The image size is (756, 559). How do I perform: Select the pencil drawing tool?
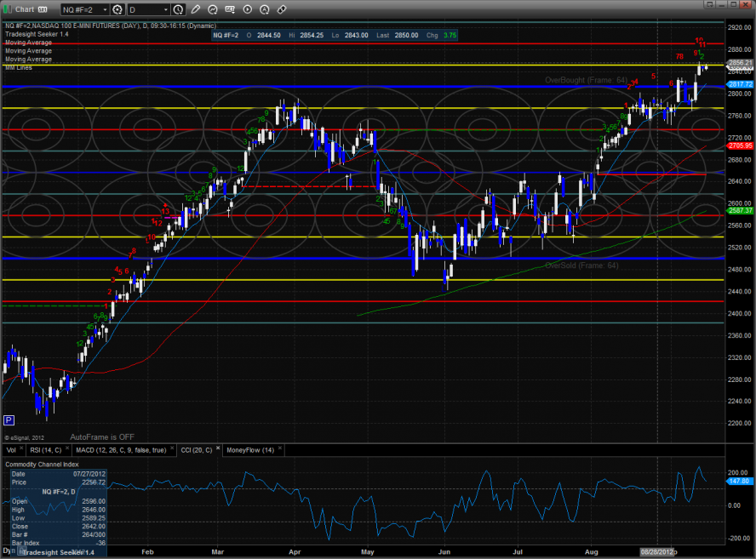point(195,9)
